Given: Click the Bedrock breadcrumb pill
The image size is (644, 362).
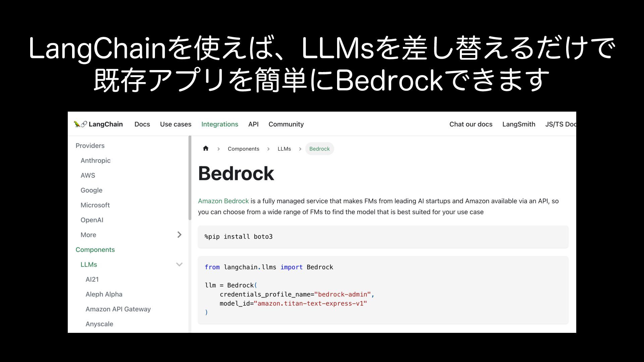Looking at the screenshot, I should point(319,149).
